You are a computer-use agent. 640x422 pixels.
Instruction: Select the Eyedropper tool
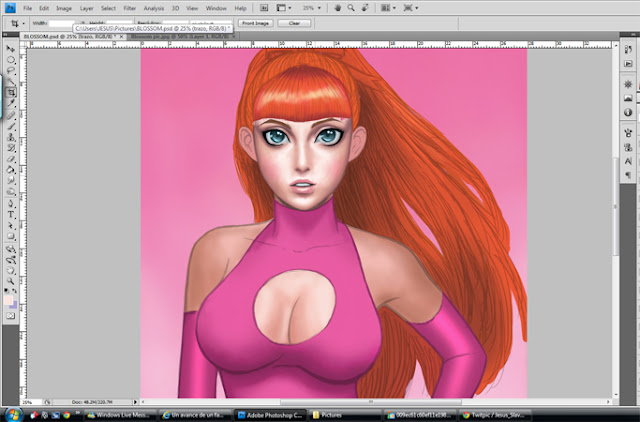coord(11,103)
